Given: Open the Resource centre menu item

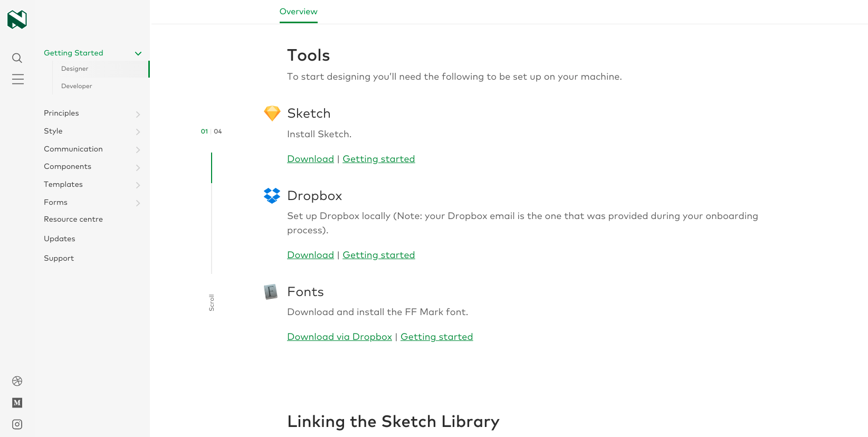Looking at the screenshot, I should coord(73,219).
